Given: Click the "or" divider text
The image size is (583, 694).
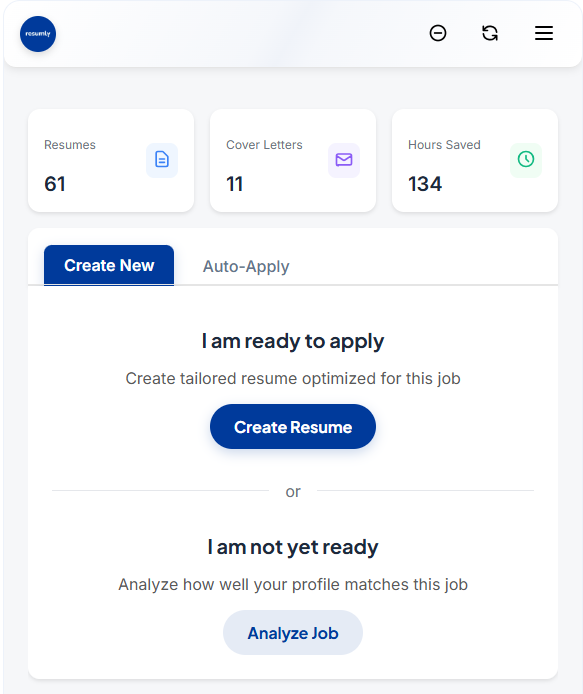Looking at the screenshot, I should pyautogui.click(x=293, y=491).
